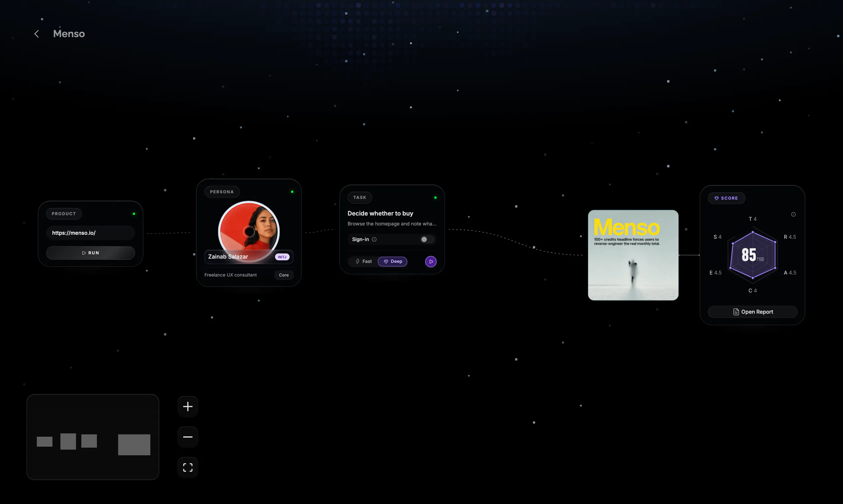Go back using the arrow beside Menso

click(x=37, y=34)
